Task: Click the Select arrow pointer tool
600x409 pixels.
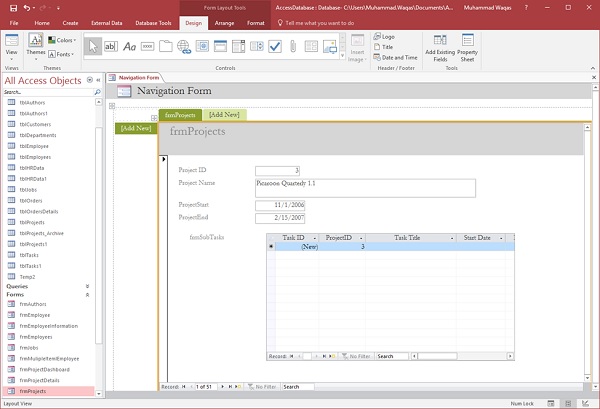Action: click(x=92, y=46)
